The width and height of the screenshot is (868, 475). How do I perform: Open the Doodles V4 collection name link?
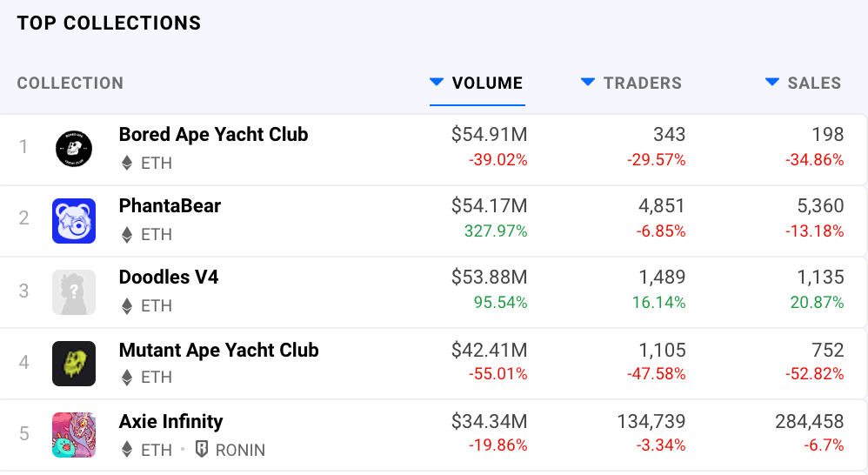click(x=169, y=278)
